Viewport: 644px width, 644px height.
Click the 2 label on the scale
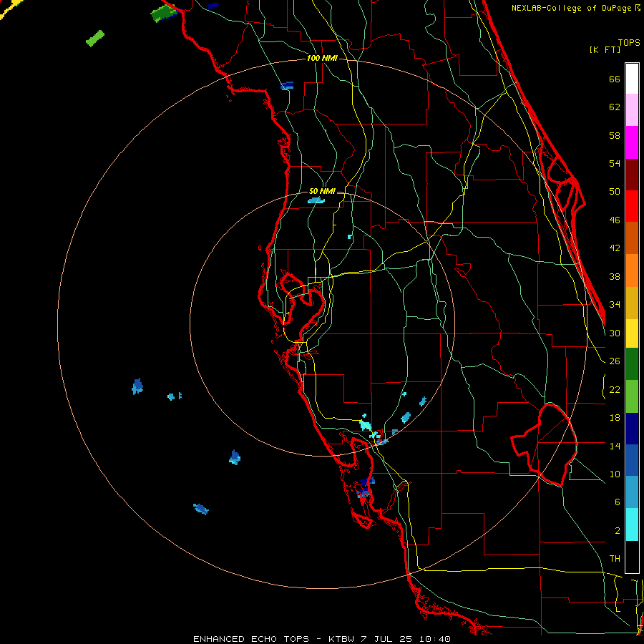coord(618,531)
